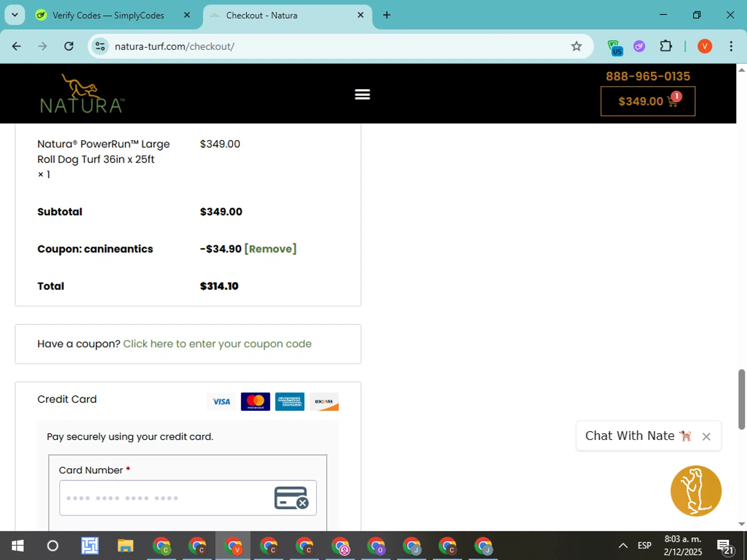This screenshot has width=747, height=560.
Task: Open the blue maze app in taskbar
Action: tap(90, 546)
